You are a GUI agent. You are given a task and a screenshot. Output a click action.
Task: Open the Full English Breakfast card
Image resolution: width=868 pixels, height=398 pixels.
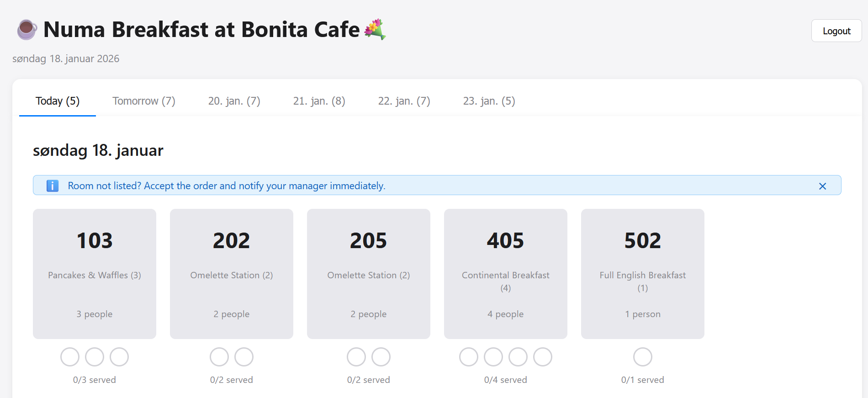(x=642, y=273)
